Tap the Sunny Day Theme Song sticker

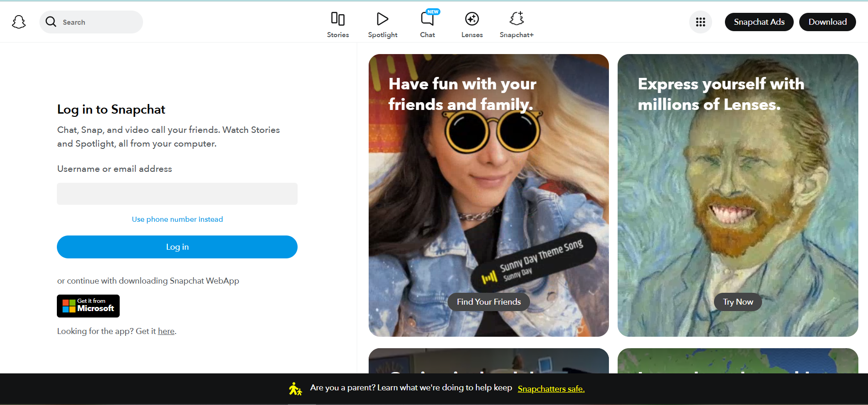[534, 263]
